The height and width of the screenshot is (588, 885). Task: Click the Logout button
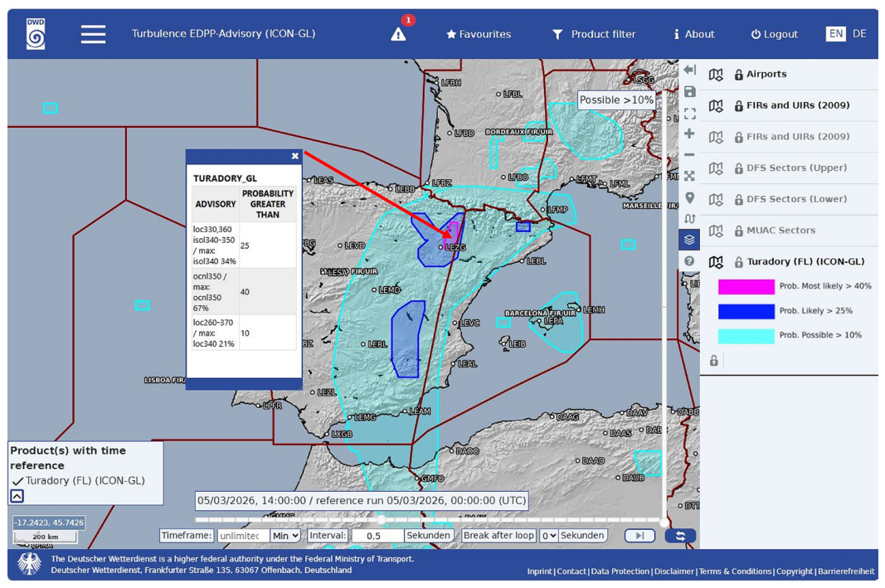[774, 35]
